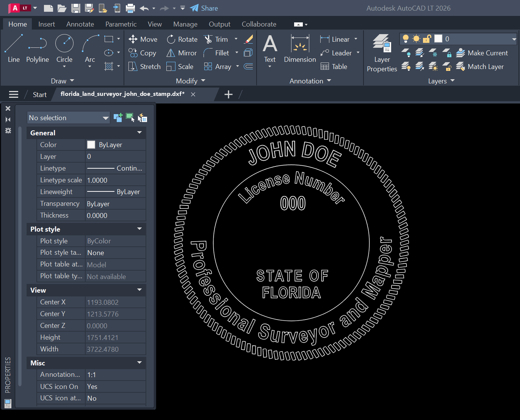Add a new drawing tab
Screen dimensions: 520x420
[x=229, y=94]
